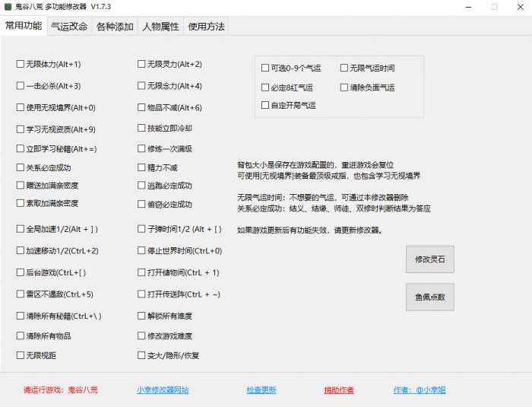
Task: Open the red 捐助作者 link
Action: pos(339,390)
